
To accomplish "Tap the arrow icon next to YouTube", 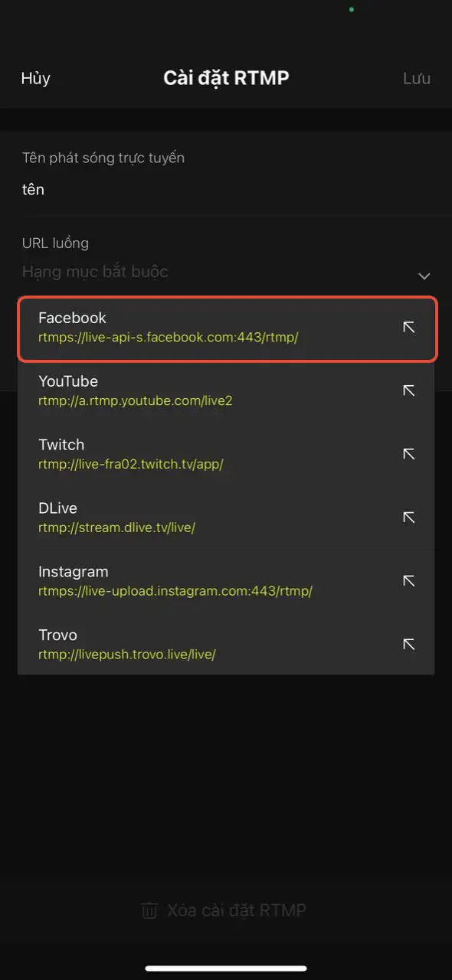I will [409, 391].
